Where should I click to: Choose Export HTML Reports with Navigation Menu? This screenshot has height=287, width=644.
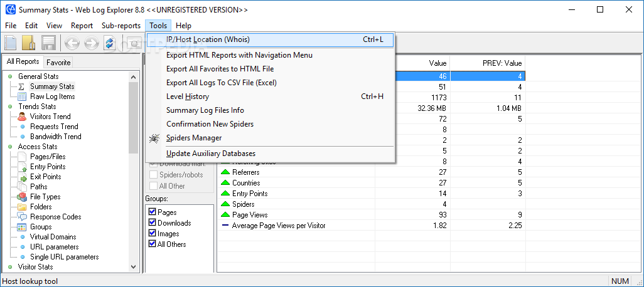(271, 55)
